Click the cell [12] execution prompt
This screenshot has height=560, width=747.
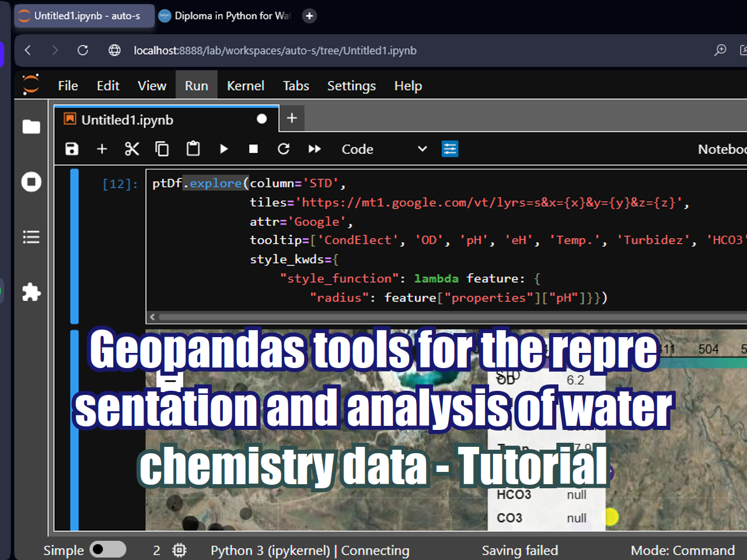(x=121, y=184)
